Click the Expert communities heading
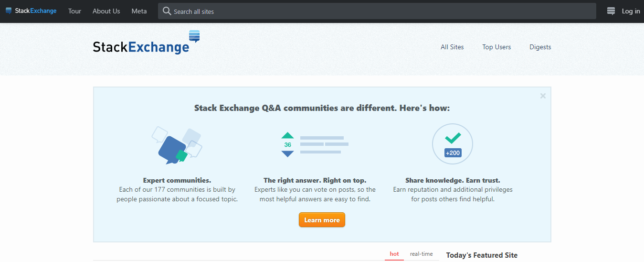This screenshot has width=644, height=262. pyautogui.click(x=177, y=180)
